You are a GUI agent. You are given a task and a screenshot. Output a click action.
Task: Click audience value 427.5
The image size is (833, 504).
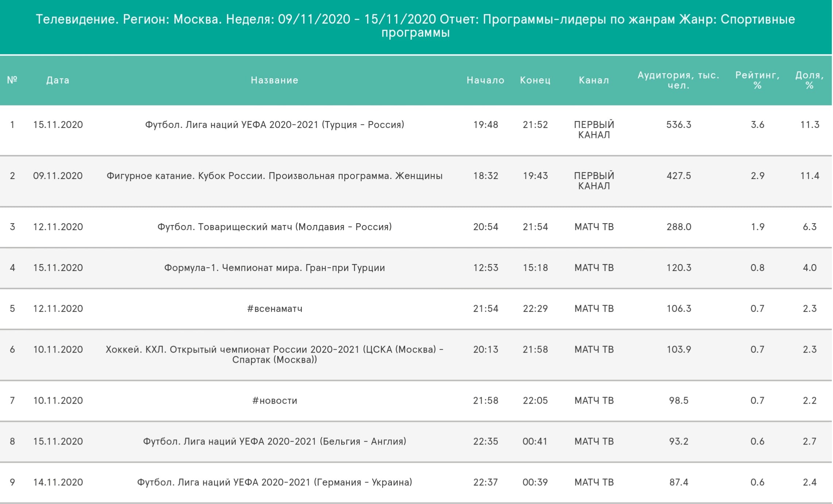click(x=679, y=176)
